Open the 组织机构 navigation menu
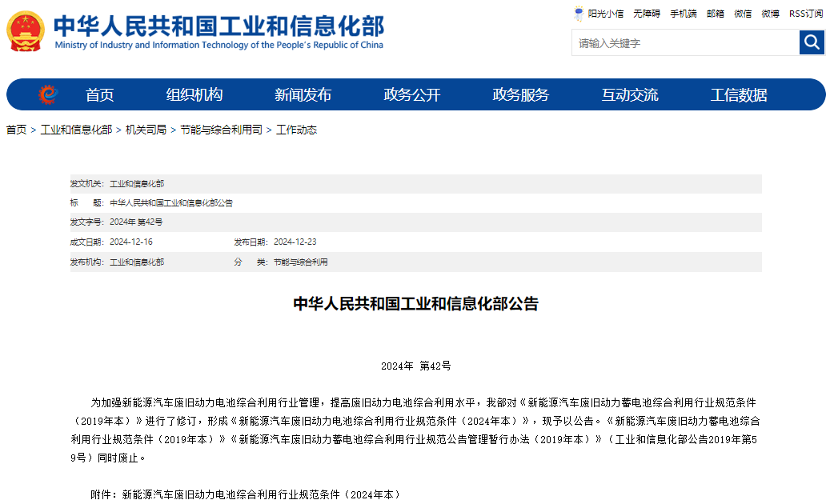 194,94
